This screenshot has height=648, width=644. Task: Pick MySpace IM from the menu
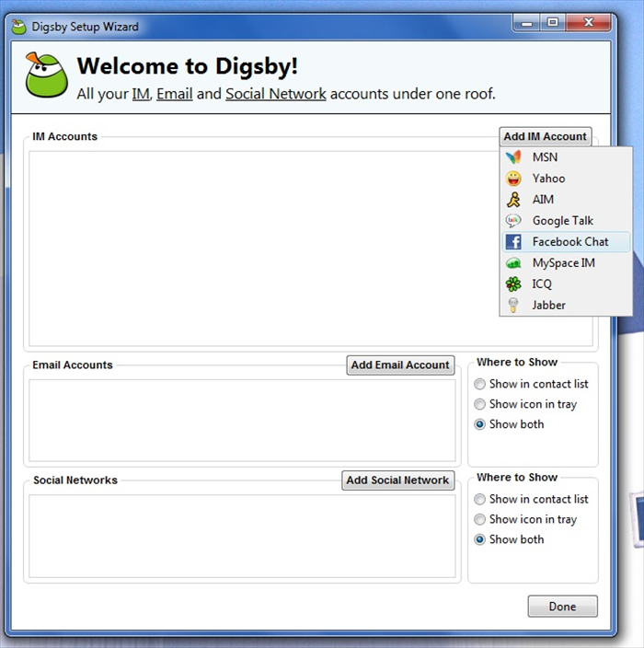pyautogui.click(x=566, y=263)
